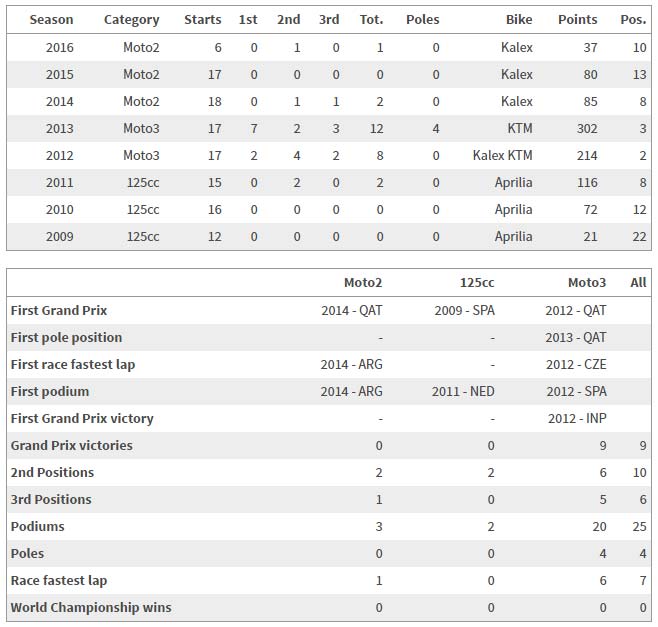Click the 302 points value
The height and width of the screenshot is (627, 658).
coord(587,128)
